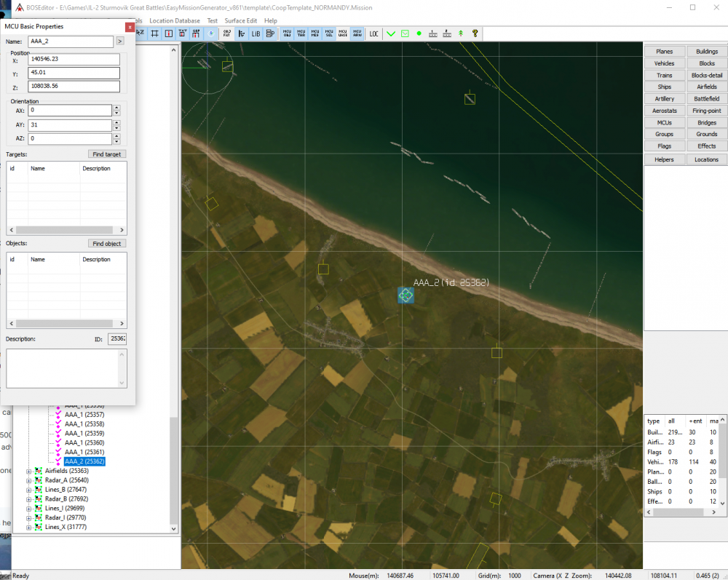Toggle the MCU MES visibility button
The image size is (728, 580).
315,33
